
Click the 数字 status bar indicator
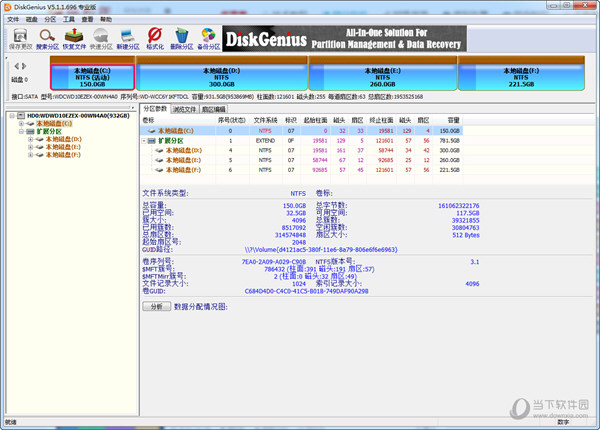[563, 422]
